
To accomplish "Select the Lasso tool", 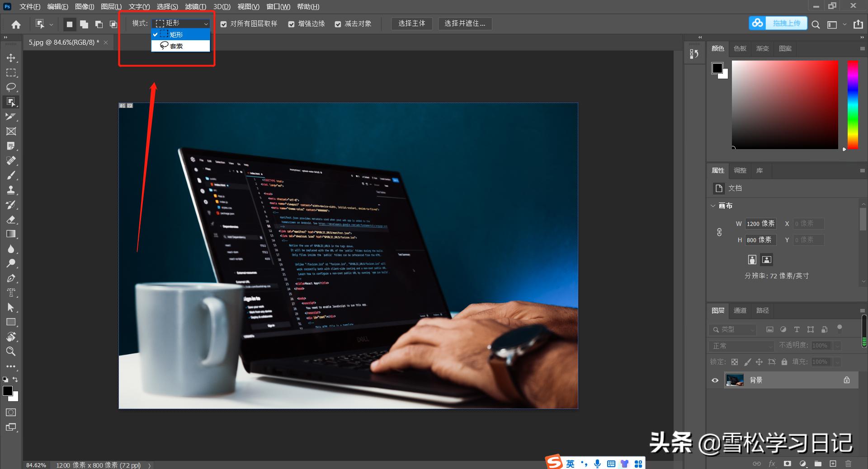I will 11,87.
